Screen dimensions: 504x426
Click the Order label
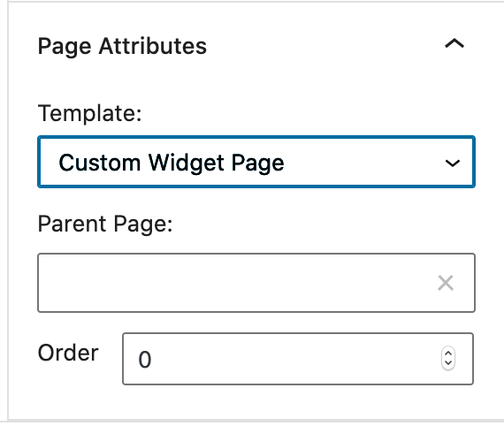68,353
